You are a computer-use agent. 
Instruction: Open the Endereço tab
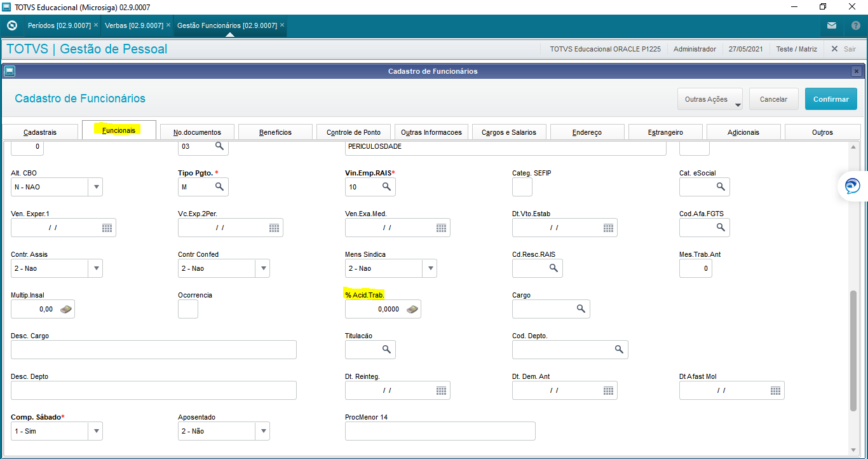point(587,132)
